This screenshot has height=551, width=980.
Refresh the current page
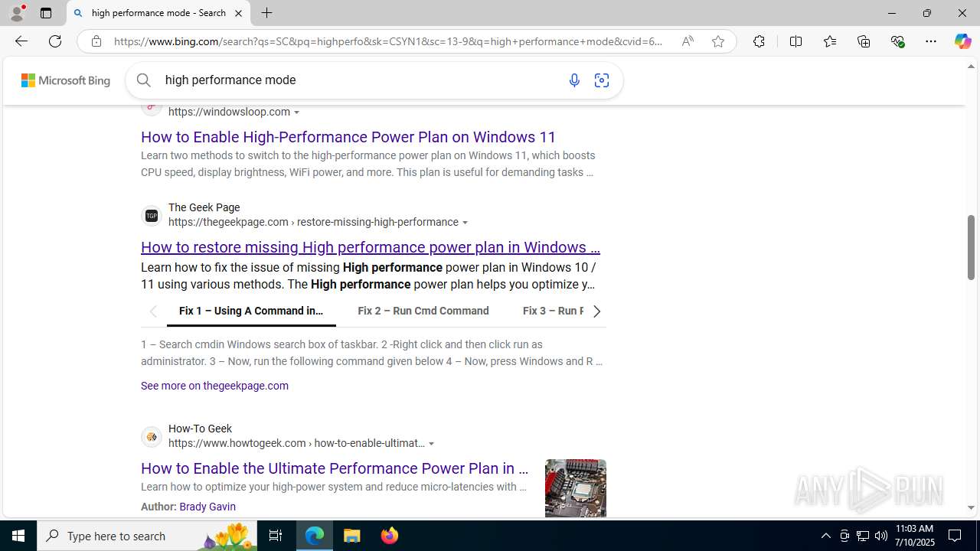click(x=55, y=41)
